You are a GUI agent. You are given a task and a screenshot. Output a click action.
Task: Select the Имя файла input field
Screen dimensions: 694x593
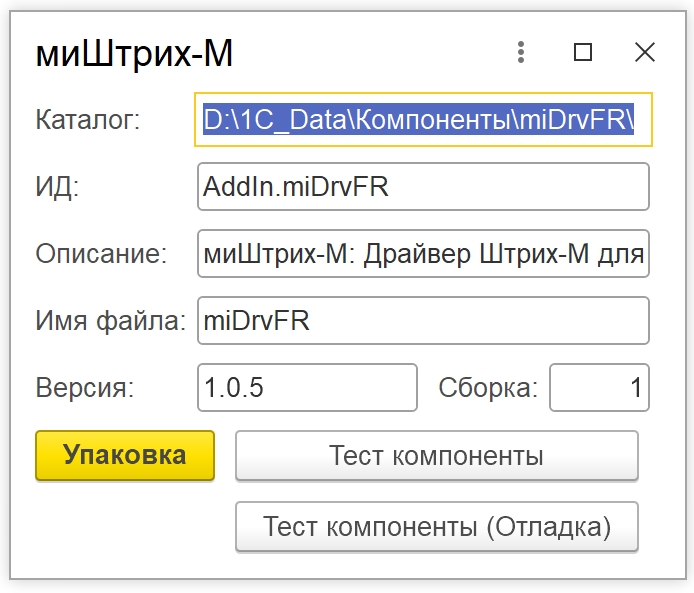[424, 320]
